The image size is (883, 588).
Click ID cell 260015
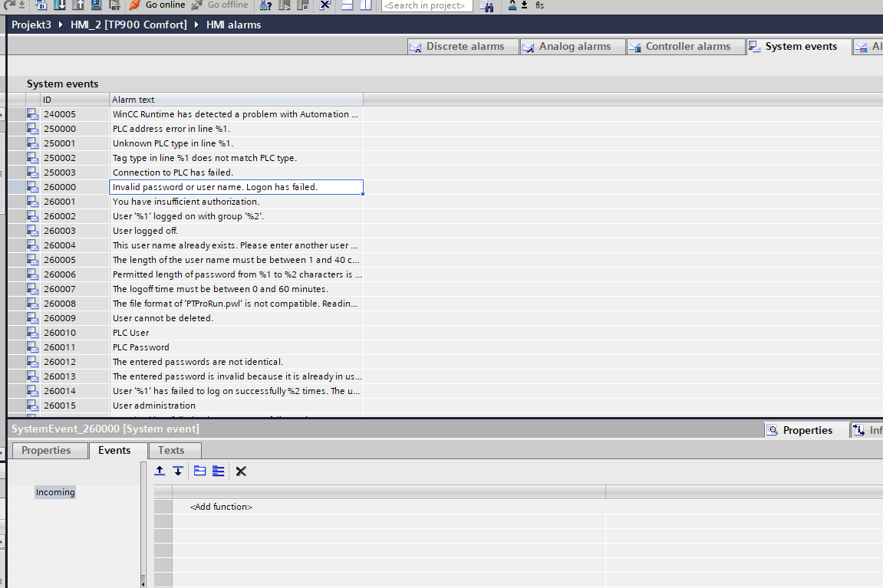pyautogui.click(x=75, y=406)
